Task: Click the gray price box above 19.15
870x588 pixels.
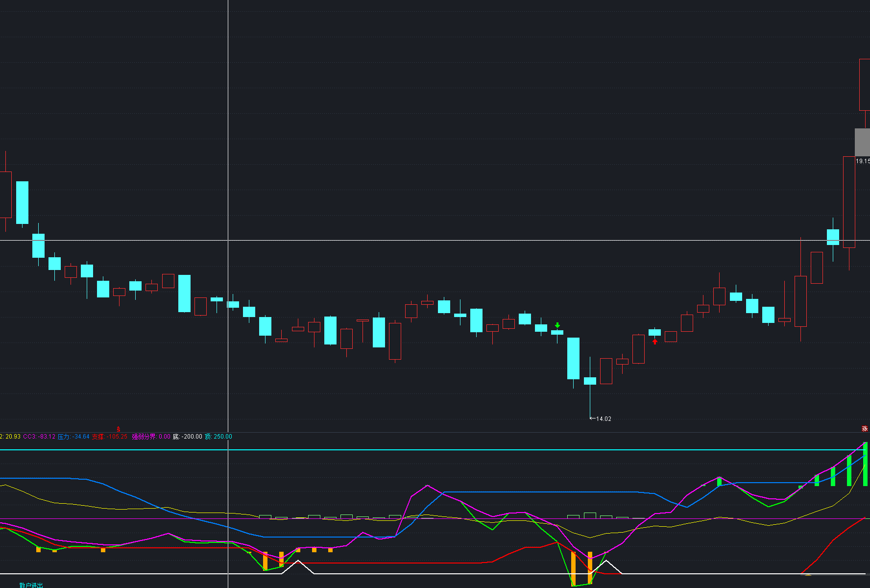Action: pos(862,142)
